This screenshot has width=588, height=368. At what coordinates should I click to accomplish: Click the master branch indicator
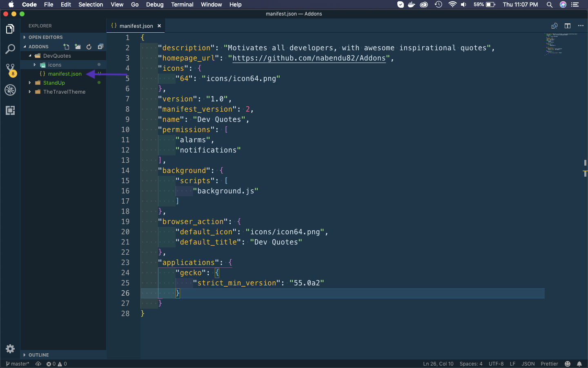tap(18, 364)
